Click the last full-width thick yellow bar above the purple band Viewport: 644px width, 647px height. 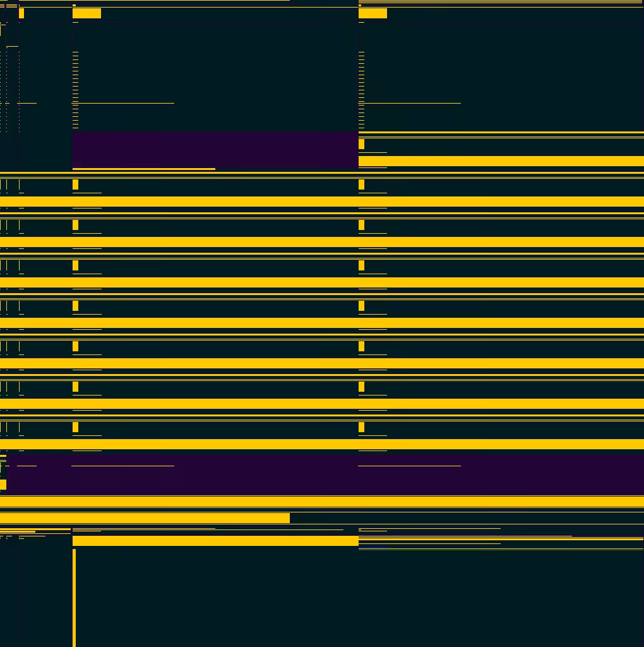pos(322,444)
